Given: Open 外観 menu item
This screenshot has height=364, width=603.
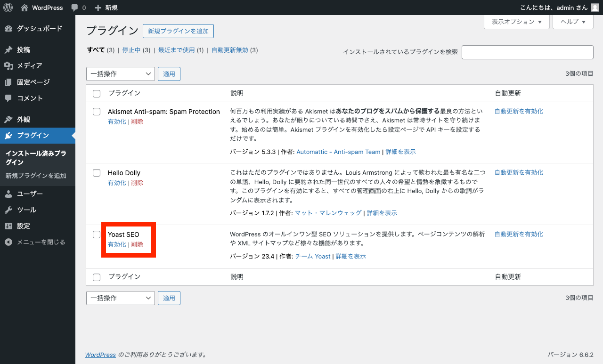Looking at the screenshot, I should click(x=24, y=120).
